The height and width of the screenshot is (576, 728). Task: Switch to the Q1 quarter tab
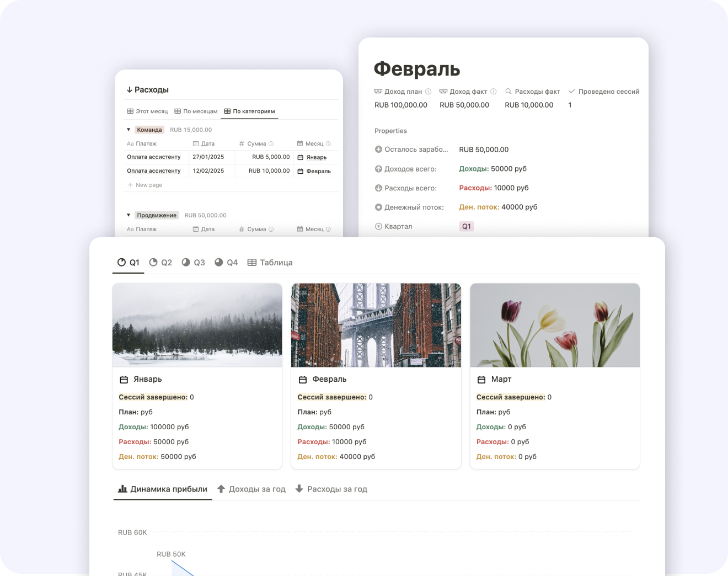(x=129, y=263)
